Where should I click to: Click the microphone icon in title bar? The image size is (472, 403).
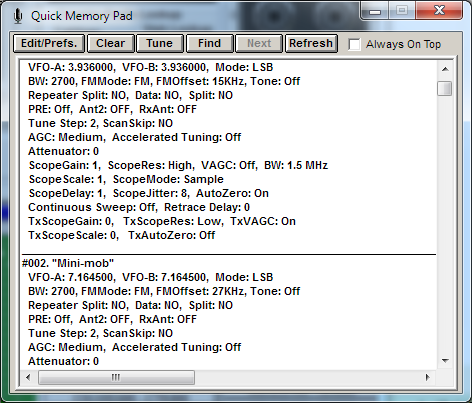pyautogui.click(x=18, y=16)
